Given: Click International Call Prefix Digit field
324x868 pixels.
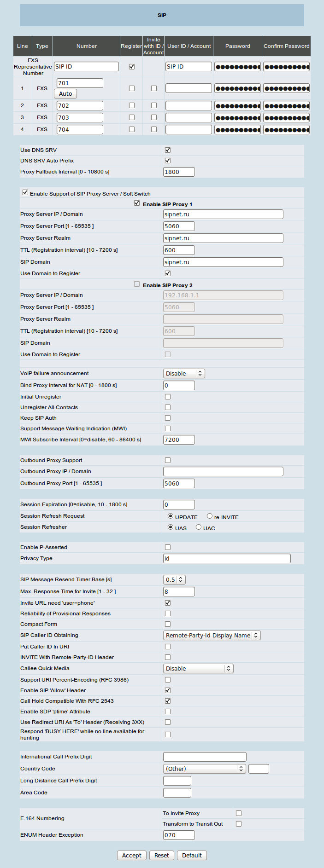Looking at the screenshot, I should 205,757.
